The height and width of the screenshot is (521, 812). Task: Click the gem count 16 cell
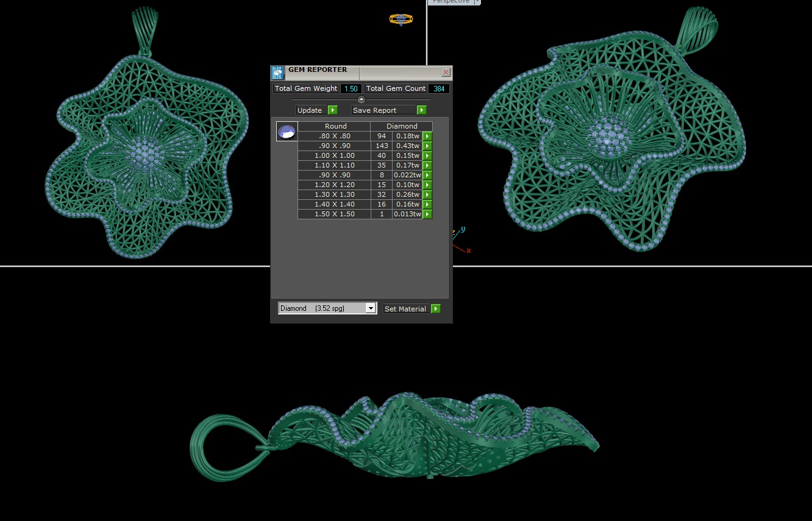click(382, 204)
